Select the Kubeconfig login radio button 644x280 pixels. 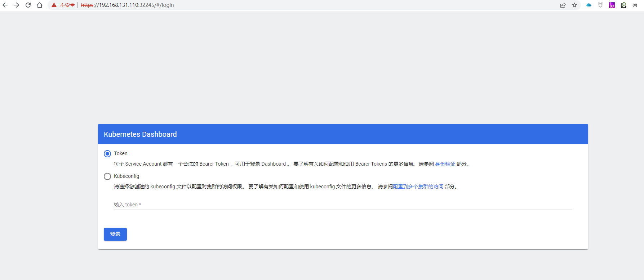107,176
